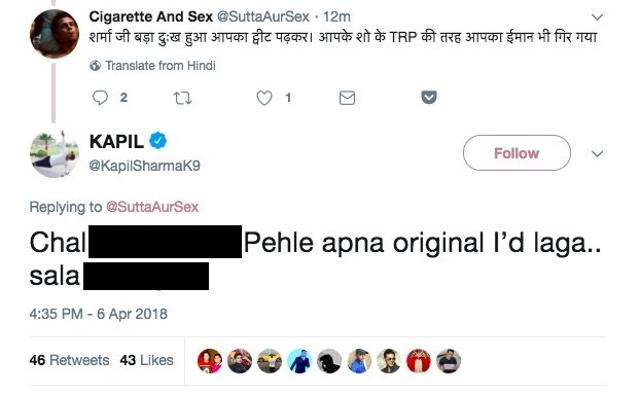Viewport: 640px width, 394px height.
Task: Click globe icon next to Translate from Hindi
Action: tap(95, 66)
